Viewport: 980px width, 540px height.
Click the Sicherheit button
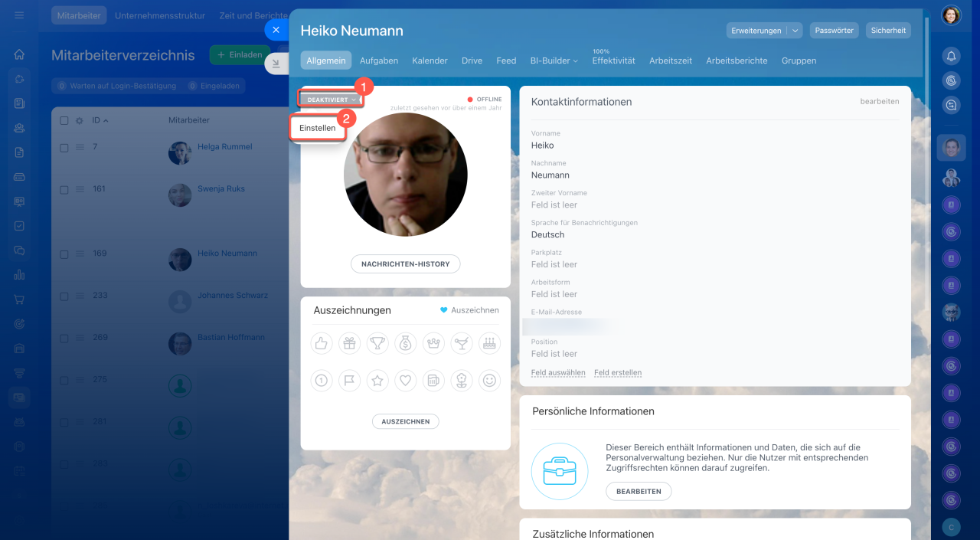889,31
